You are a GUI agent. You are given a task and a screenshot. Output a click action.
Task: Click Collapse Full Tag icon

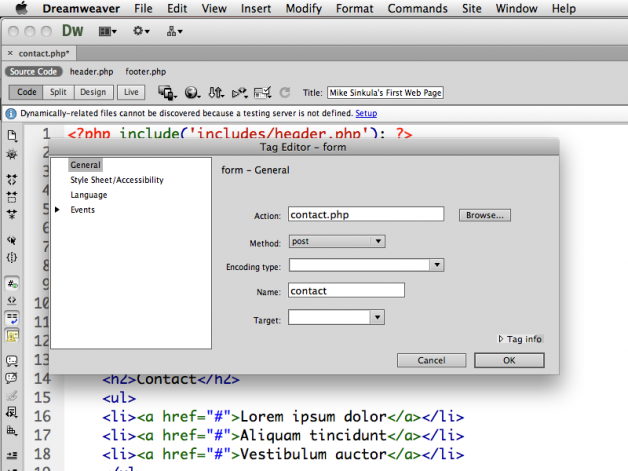coord(12,180)
